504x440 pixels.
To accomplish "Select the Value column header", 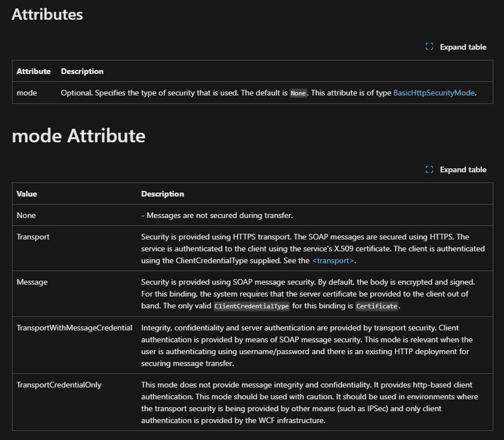I will pos(27,194).
